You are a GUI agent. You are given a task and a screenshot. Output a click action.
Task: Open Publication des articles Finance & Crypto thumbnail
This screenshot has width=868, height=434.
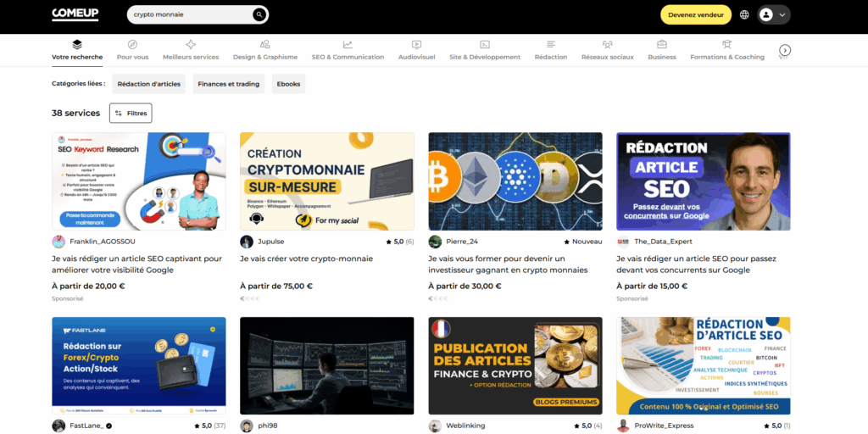click(515, 366)
